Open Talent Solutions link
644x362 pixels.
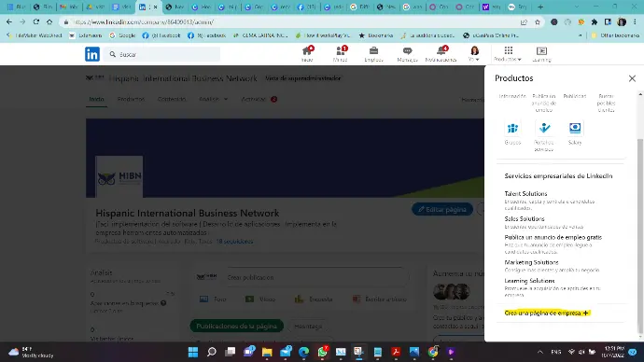(x=525, y=193)
